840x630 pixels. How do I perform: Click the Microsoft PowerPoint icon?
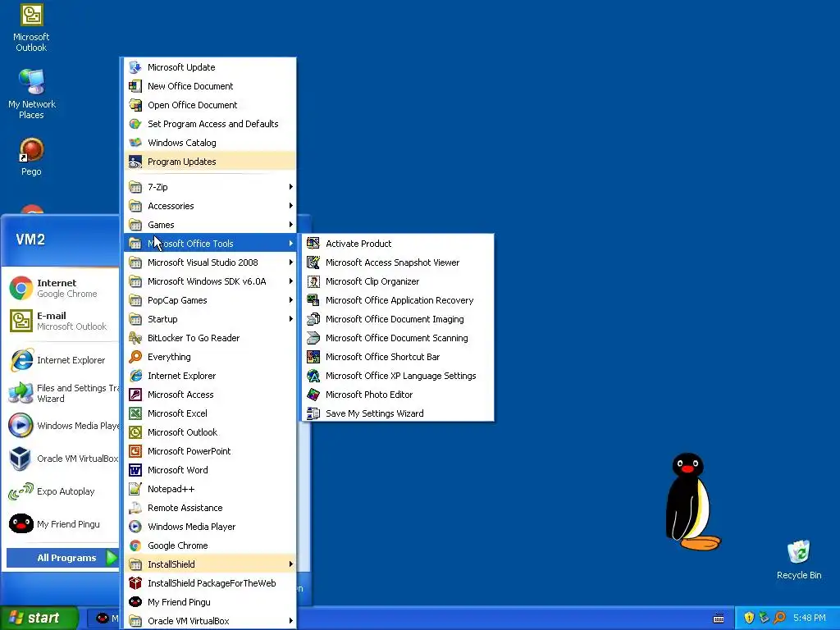(x=135, y=451)
